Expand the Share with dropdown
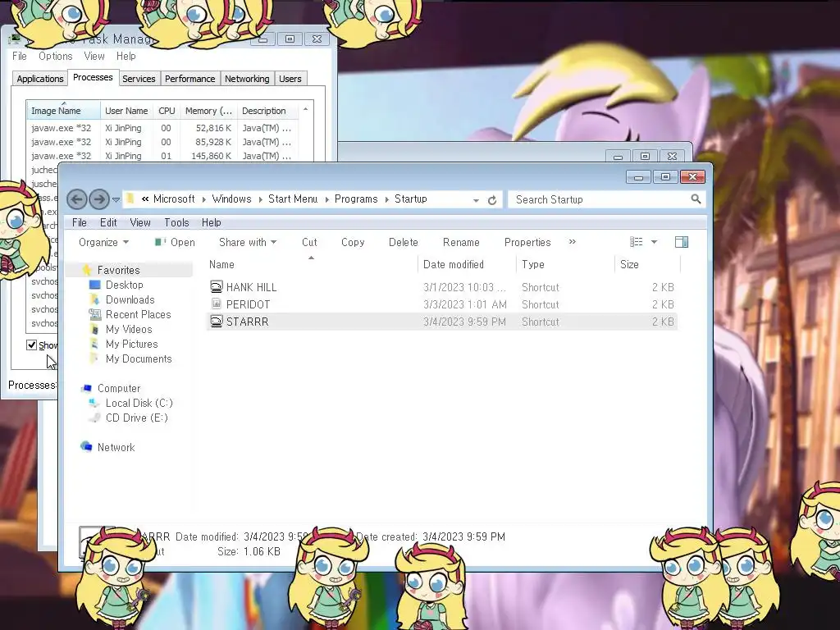This screenshot has height=630, width=840. click(248, 242)
